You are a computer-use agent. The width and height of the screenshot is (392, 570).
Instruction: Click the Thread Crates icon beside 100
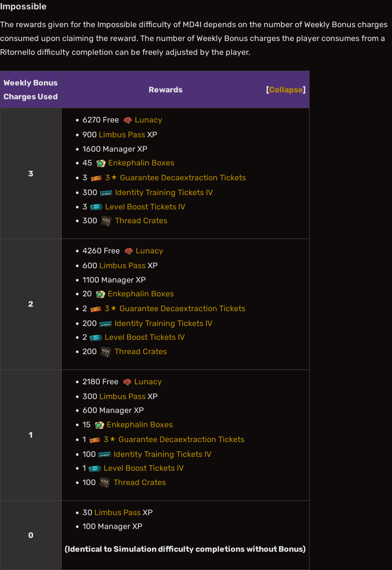point(105,483)
